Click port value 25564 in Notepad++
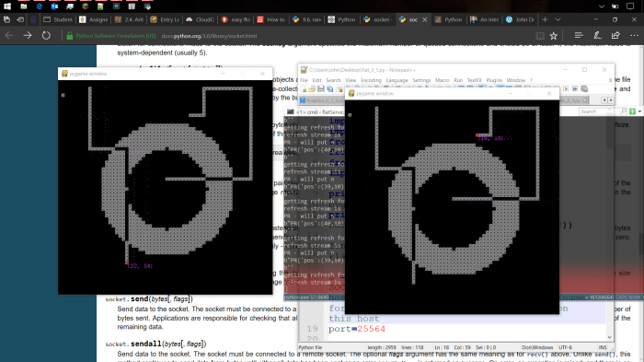Image resolution: width=644 pixels, height=362 pixels. click(x=371, y=329)
